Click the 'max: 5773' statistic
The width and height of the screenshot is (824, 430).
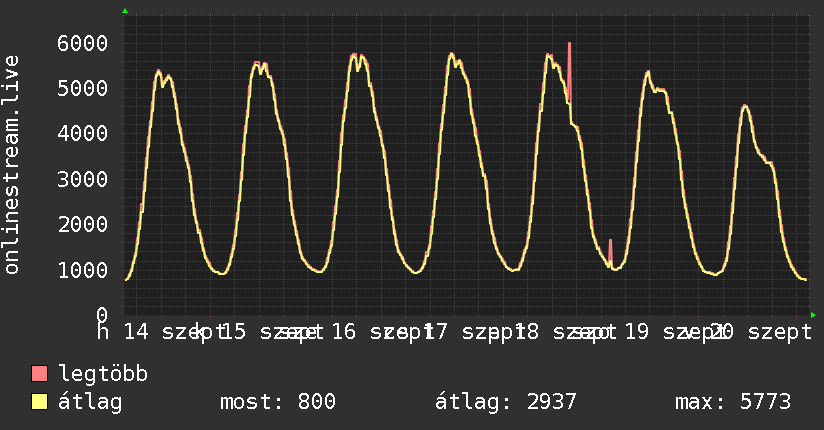733,402
